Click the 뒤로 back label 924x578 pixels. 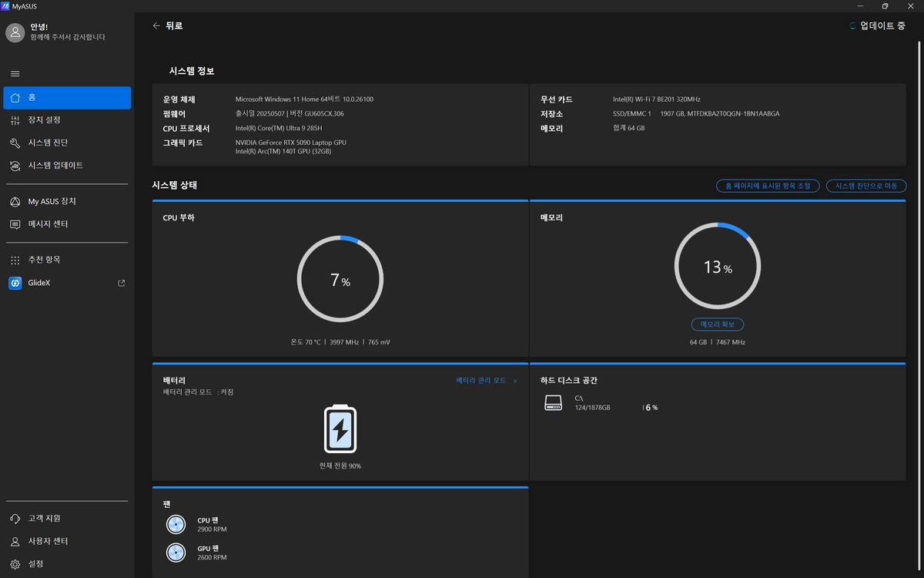click(174, 25)
